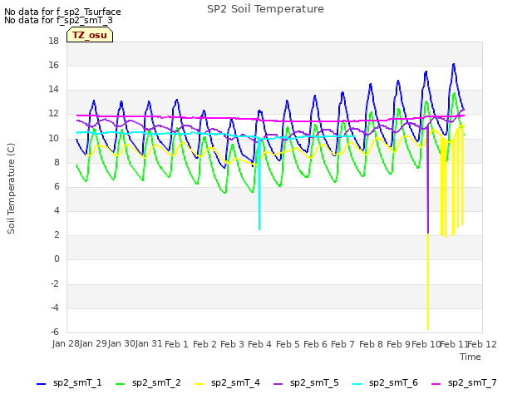Image resolution: width=532 pixels, height=399 pixels.
Task: Click the yellow spike minimum near -6
Action: coord(428,328)
